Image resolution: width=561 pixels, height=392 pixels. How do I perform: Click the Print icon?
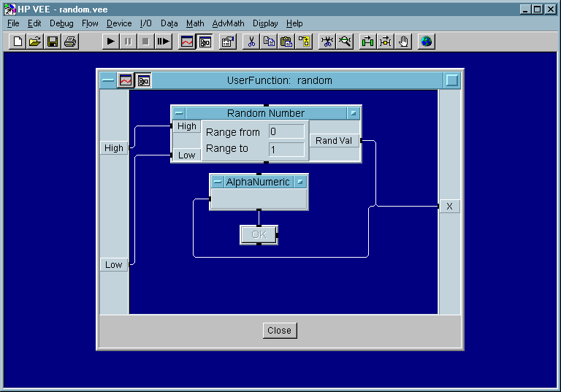coord(69,42)
